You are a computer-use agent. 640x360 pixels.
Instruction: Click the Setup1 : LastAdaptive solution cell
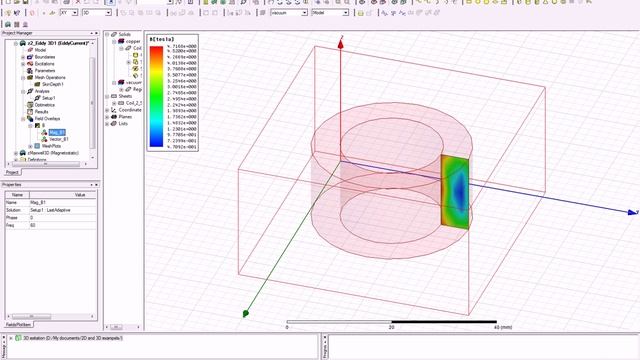pos(63,210)
